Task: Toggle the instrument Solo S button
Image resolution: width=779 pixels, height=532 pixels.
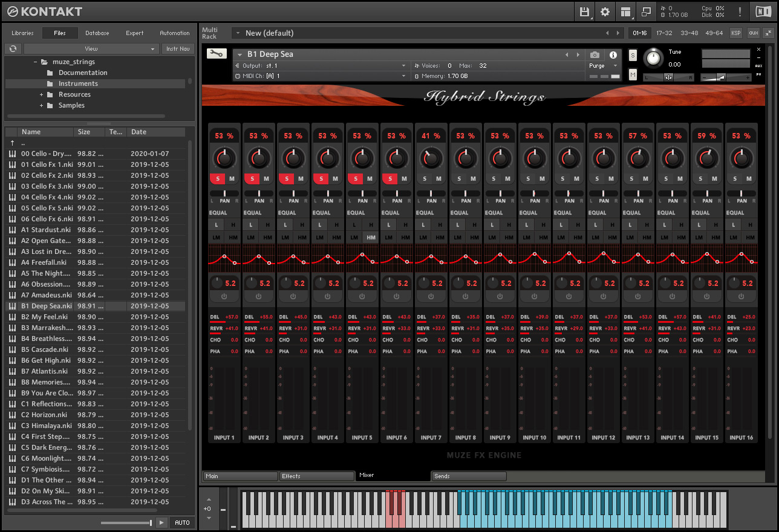Action: click(x=633, y=55)
